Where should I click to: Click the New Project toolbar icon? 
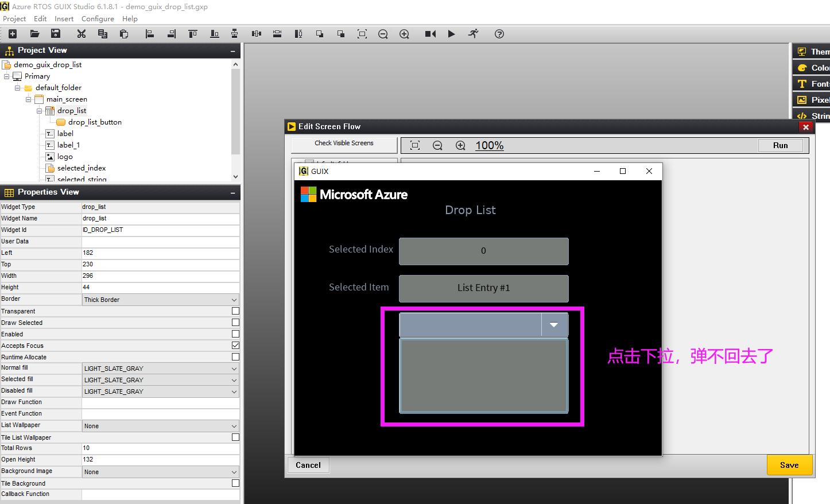(13, 34)
